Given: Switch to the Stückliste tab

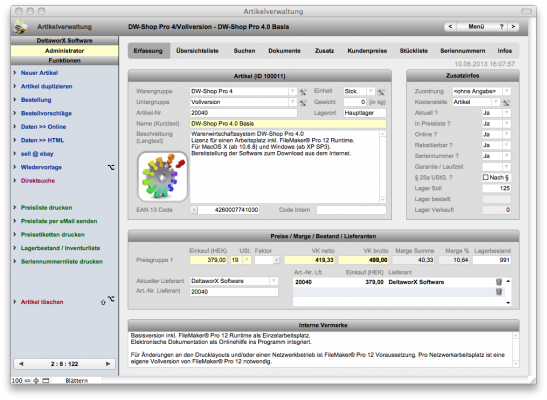Looking at the screenshot, I should 414,51.
